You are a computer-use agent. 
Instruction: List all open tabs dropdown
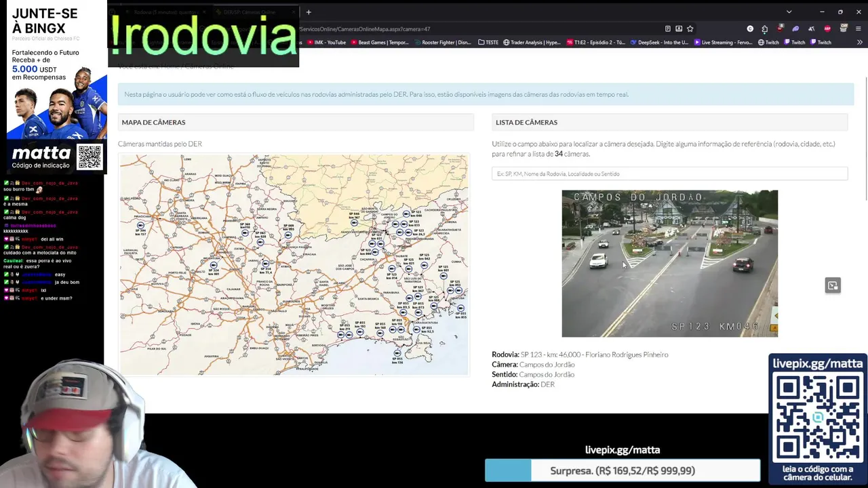click(789, 12)
